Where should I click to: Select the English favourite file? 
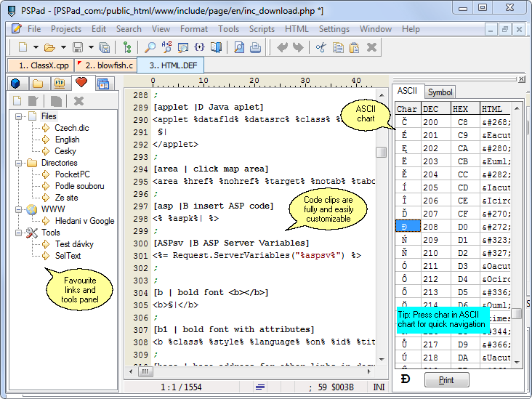(x=67, y=140)
